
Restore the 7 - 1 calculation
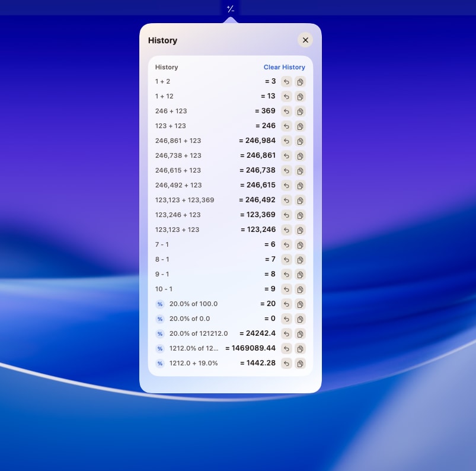click(286, 244)
